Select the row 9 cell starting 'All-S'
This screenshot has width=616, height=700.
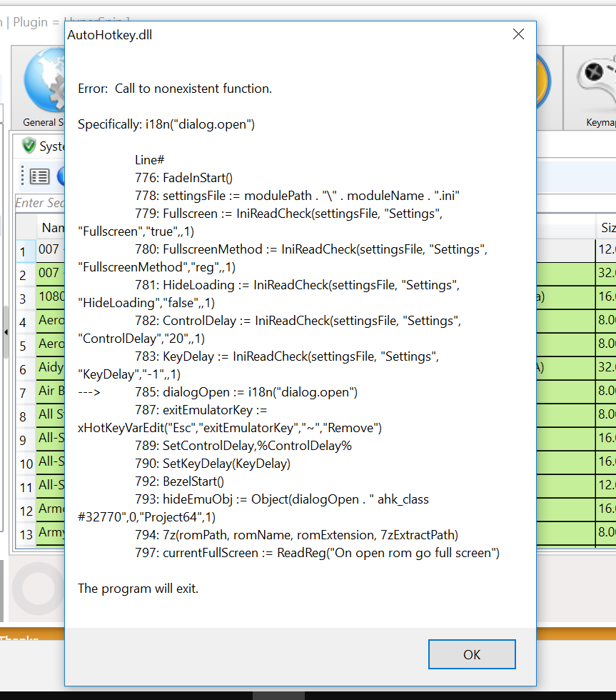[x=51, y=439]
